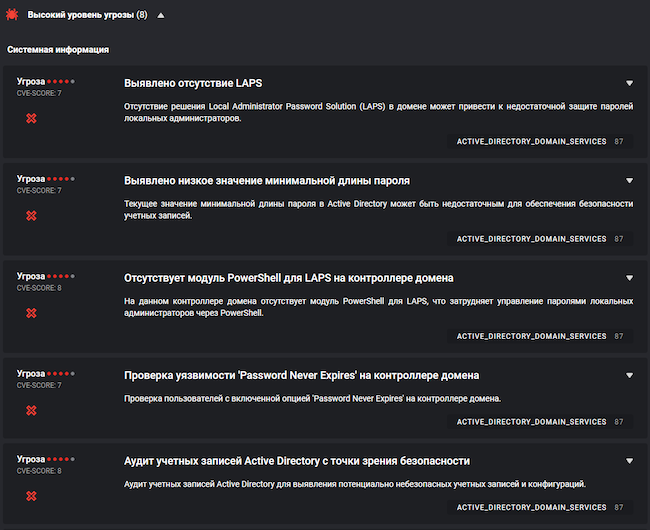Expand the Active Directory accounts audit card arrow
The width and height of the screenshot is (650, 530).
pos(629,461)
